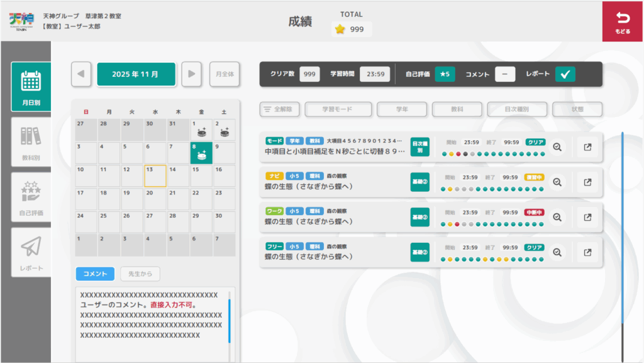Screen dimensions: 644x363
Task: Go to previous month with left arrow
Action: [x=81, y=74]
